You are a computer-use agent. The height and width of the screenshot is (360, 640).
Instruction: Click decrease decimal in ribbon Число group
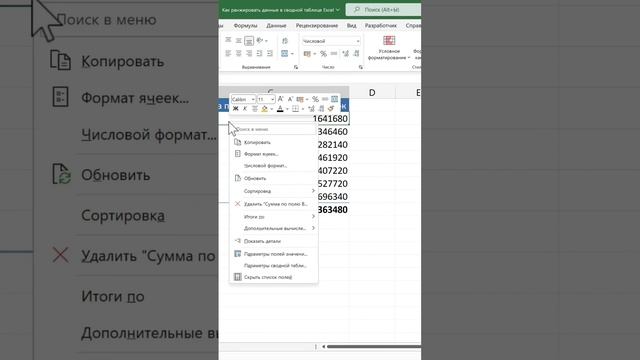[x=356, y=53]
